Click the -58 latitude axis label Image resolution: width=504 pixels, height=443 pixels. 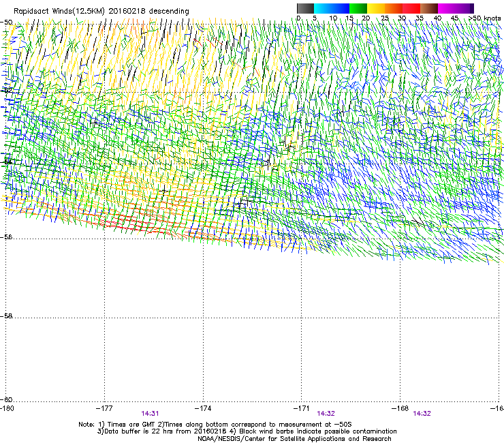[x=6, y=316]
